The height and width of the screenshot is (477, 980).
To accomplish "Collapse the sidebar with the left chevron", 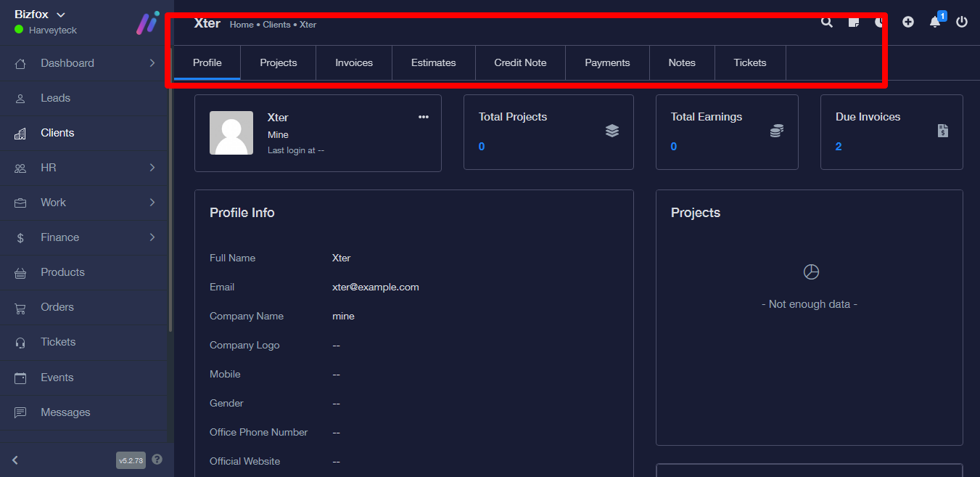I will click(15, 460).
